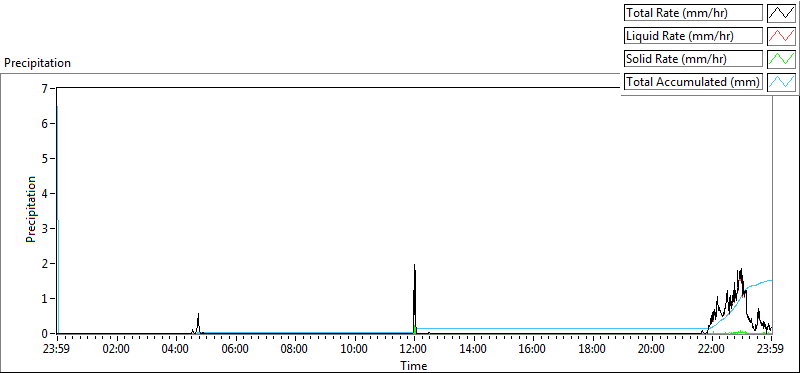Click the Precipitation chart title
The width and height of the screenshot is (800, 373).
coord(37,63)
